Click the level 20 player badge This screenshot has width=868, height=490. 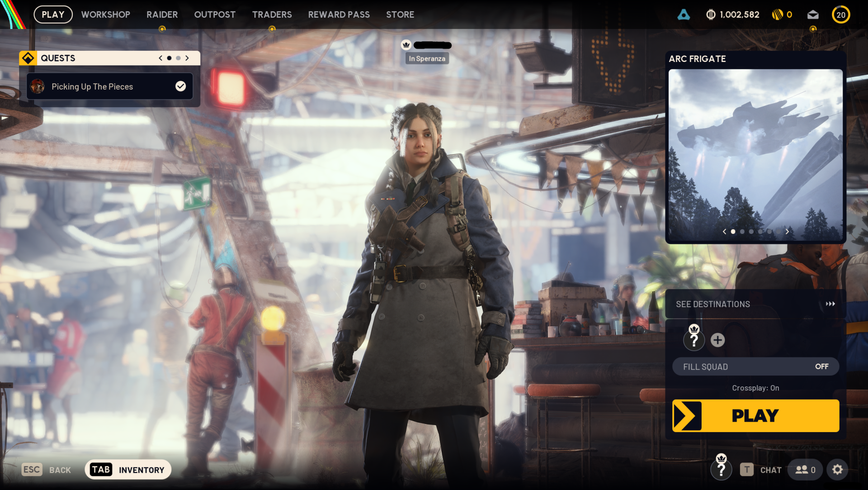[841, 14]
